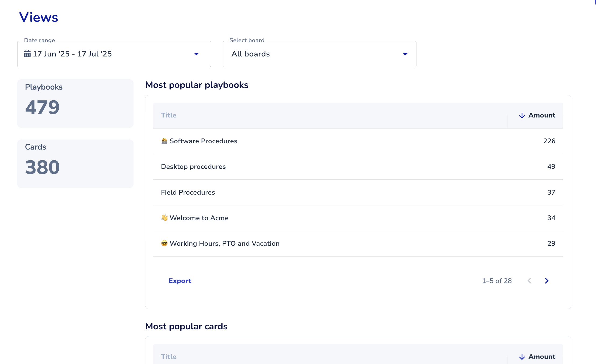Click the playbooks Title column header
This screenshot has width=596, height=364.
169,115
